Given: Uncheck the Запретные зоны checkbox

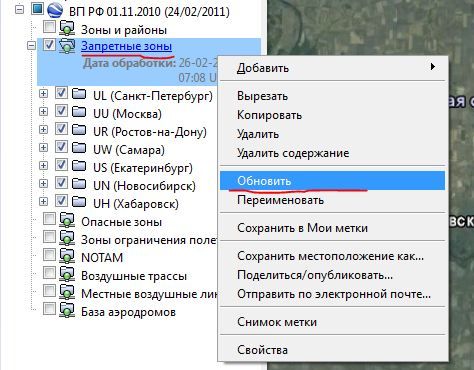Looking at the screenshot, I should [x=49, y=45].
